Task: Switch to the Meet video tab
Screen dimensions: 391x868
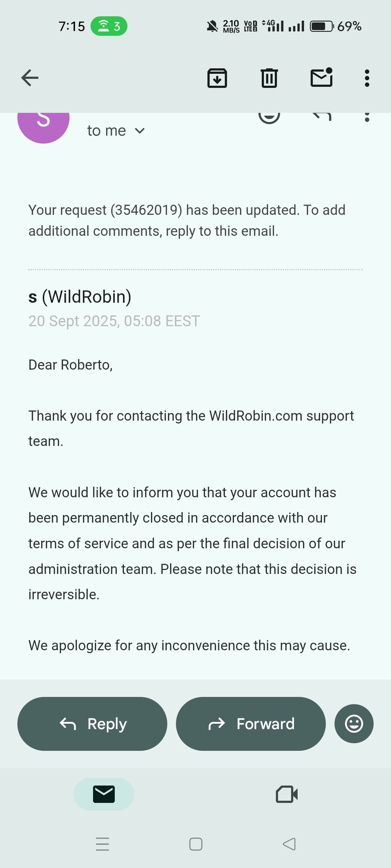Action: [287, 794]
